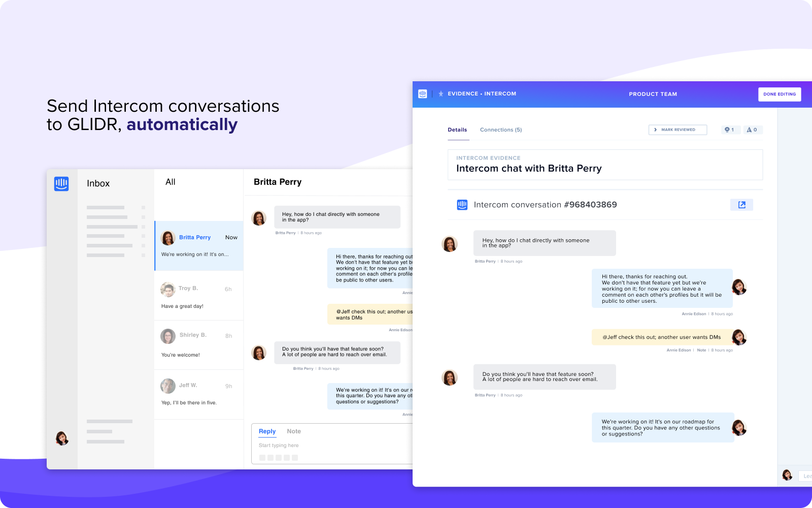Open Britta Perry conversation in list
812x508 pixels.
pyautogui.click(x=199, y=246)
